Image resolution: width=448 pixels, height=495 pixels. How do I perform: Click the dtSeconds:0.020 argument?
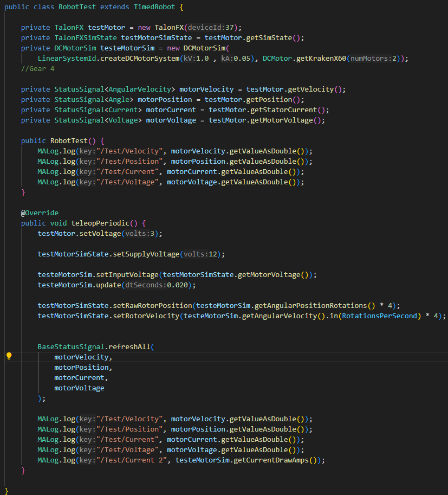point(157,285)
